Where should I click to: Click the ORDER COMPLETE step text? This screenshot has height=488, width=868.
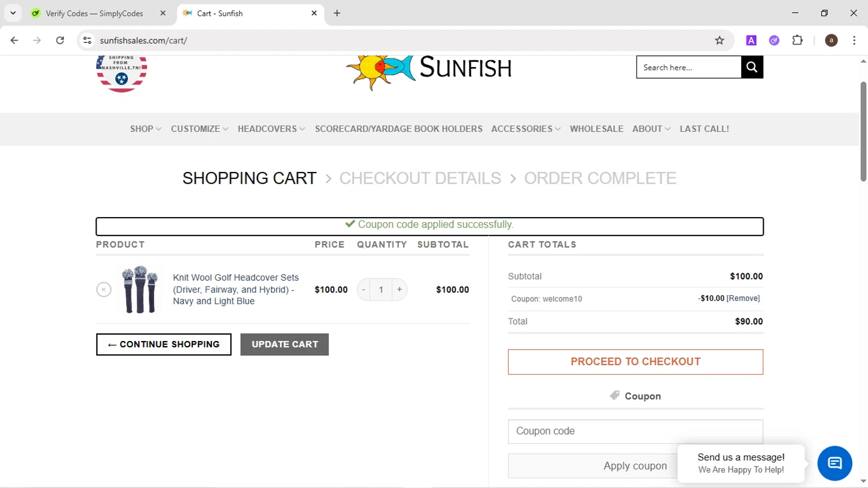(600, 178)
